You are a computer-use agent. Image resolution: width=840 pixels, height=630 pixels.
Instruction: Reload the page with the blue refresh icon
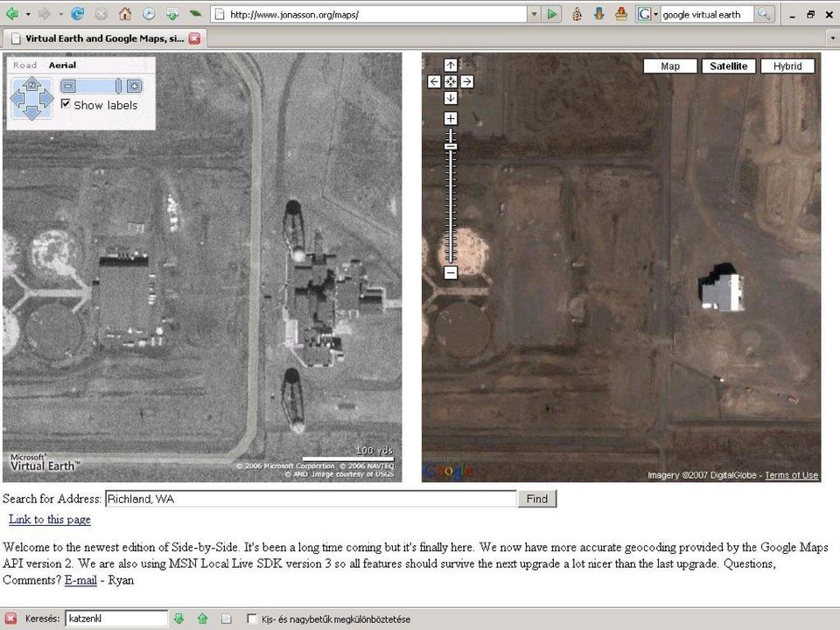click(x=78, y=14)
